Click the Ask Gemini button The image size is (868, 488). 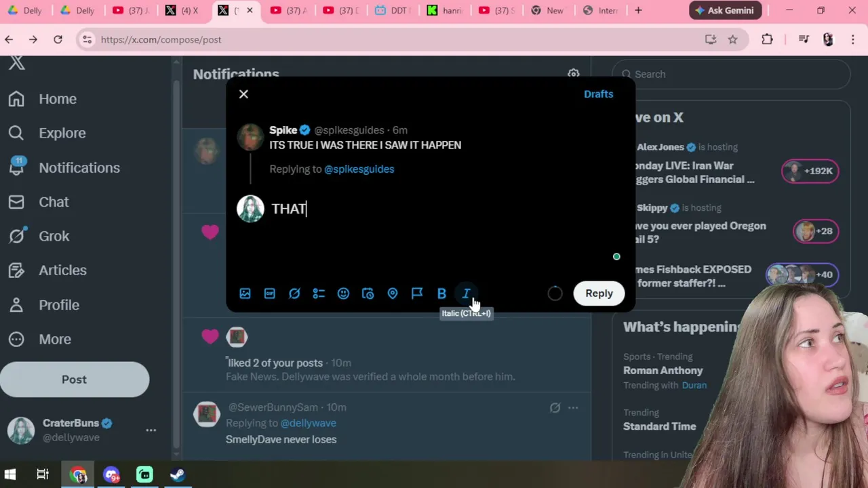[725, 10]
